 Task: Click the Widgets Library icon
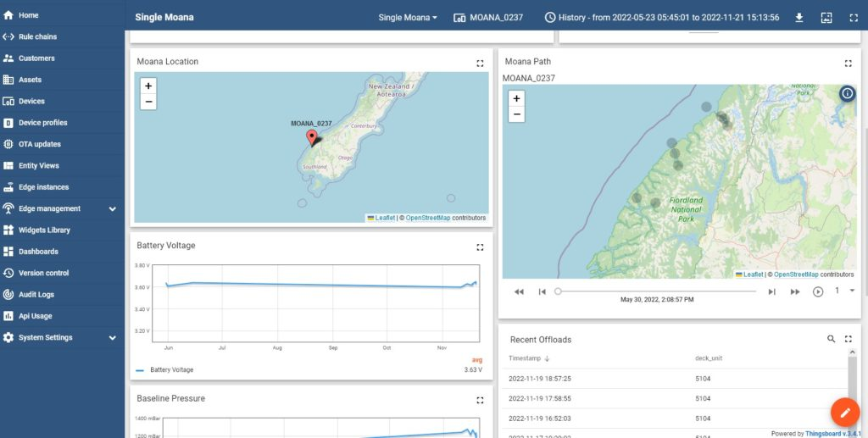click(x=8, y=230)
